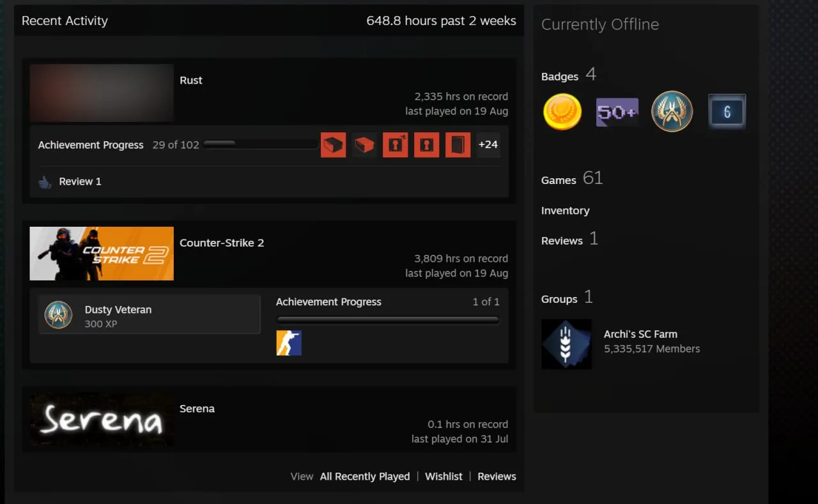The width and height of the screenshot is (818, 504).
Task: Click '5,335,517 Members' text
Action: [652, 349]
